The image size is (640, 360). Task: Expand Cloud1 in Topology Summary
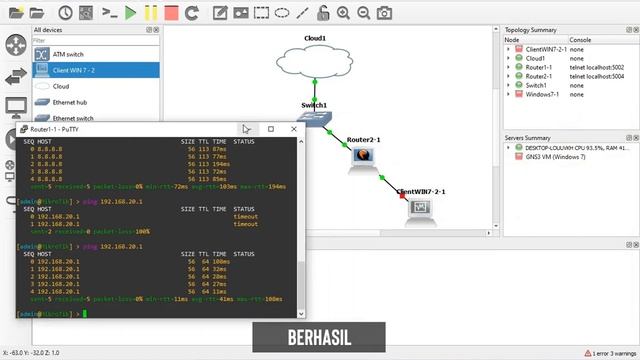(509, 58)
